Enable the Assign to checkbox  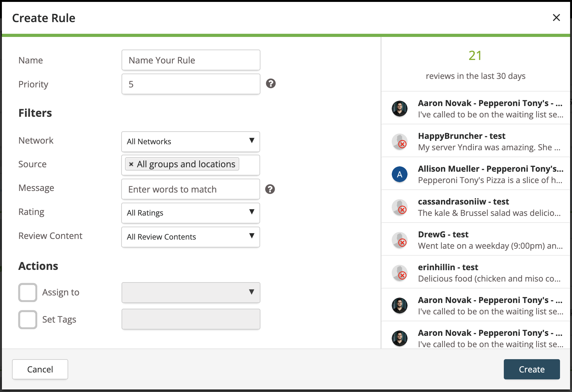coord(28,292)
